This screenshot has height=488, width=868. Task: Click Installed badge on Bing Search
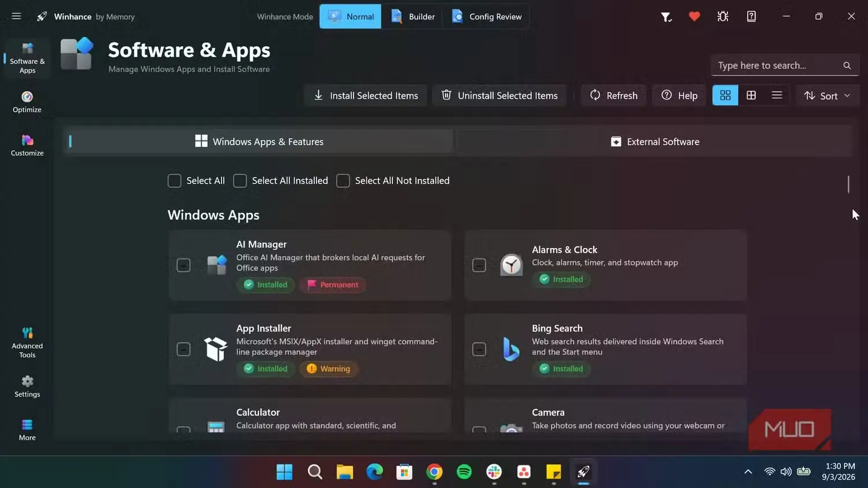[561, 369]
